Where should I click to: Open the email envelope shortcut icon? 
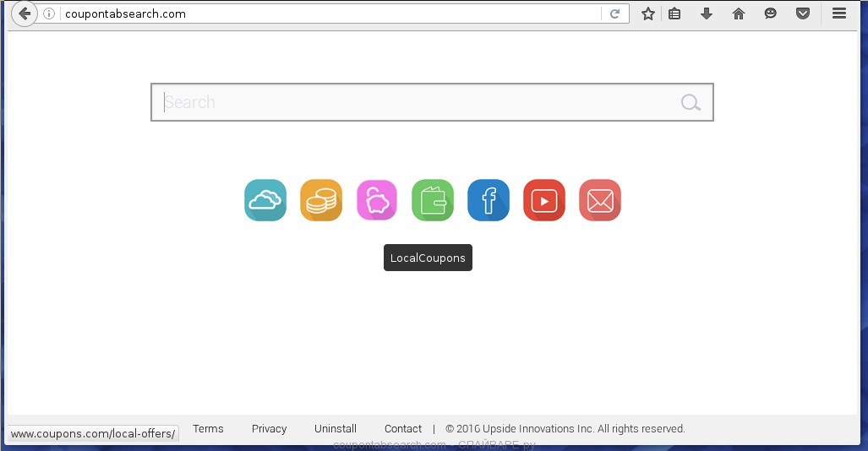[600, 200]
